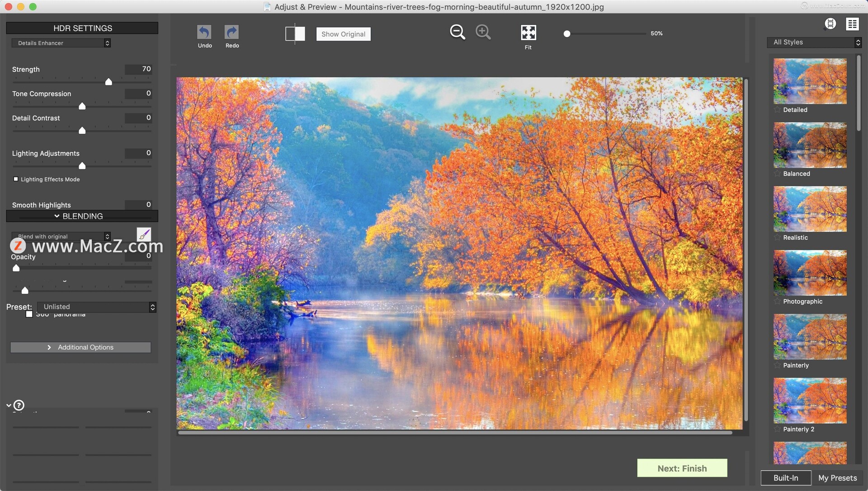Click Next: Finish button
The image size is (868, 491).
681,467
